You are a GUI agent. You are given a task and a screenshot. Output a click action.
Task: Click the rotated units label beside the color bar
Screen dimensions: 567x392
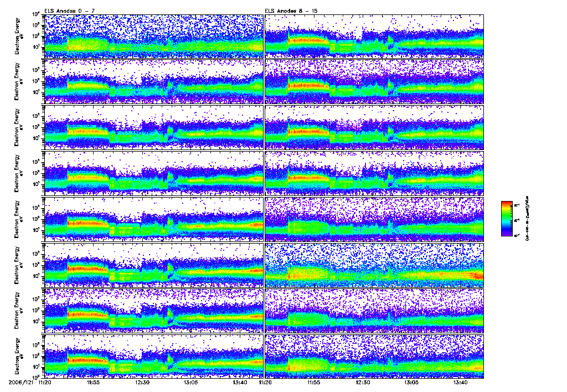[x=527, y=219]
